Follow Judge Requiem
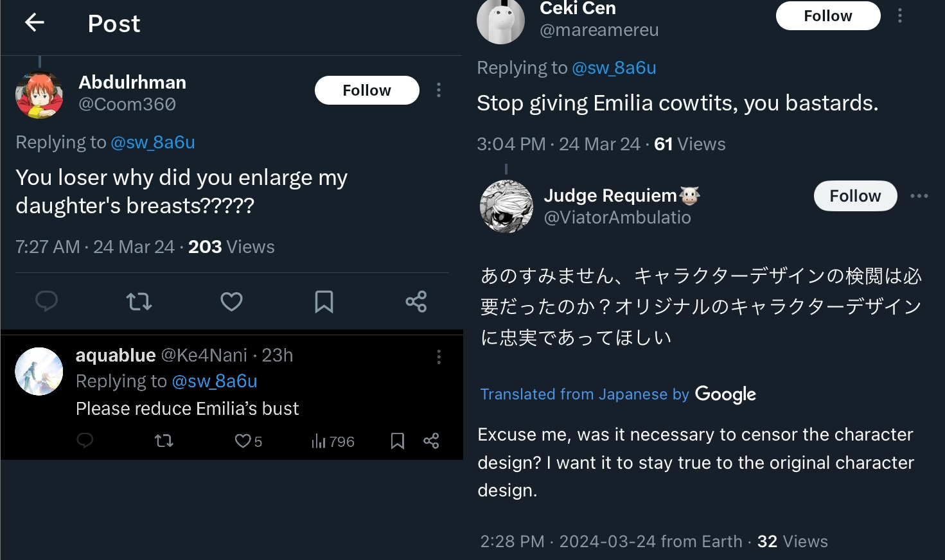Image resolution: width=945 pixels, height=560 pixels. [x=855, y=196]
